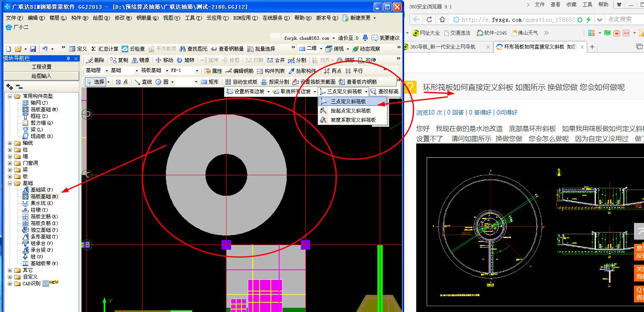
Task: Click 查看板内钢筋 tool
Action: [358, 82]
